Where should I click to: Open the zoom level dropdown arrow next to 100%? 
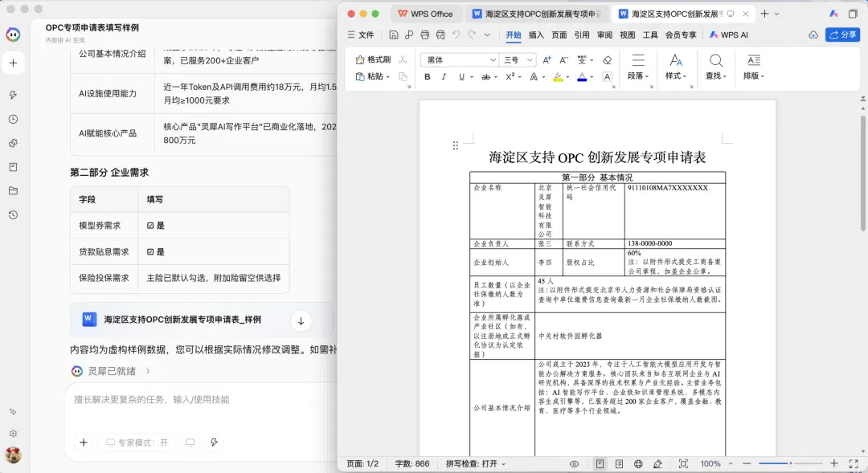coord(731,463)
